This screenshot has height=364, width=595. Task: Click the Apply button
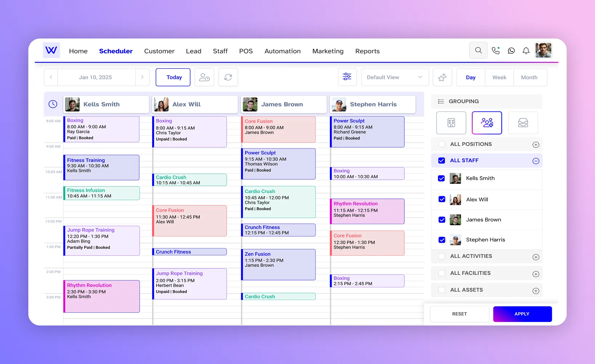(522, 314)
